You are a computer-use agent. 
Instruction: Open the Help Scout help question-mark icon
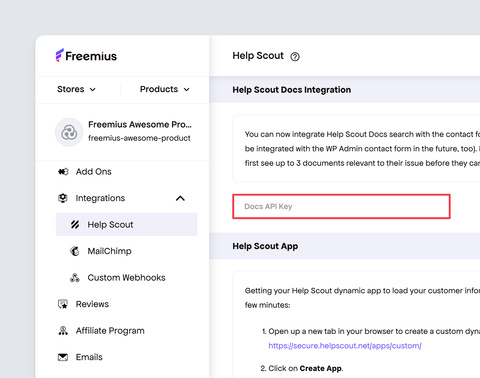click(295, 57)
